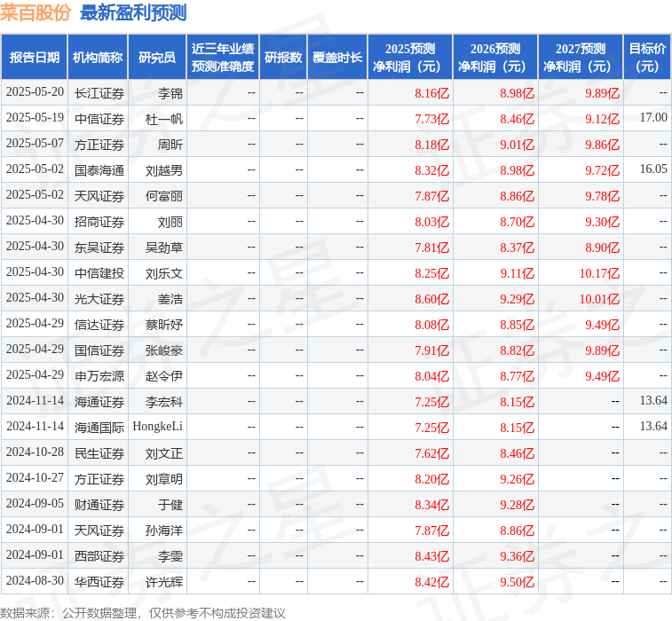
Task: Click the 9.50亿 profit value
Action: pyautogui.click(x=518, y=582)
